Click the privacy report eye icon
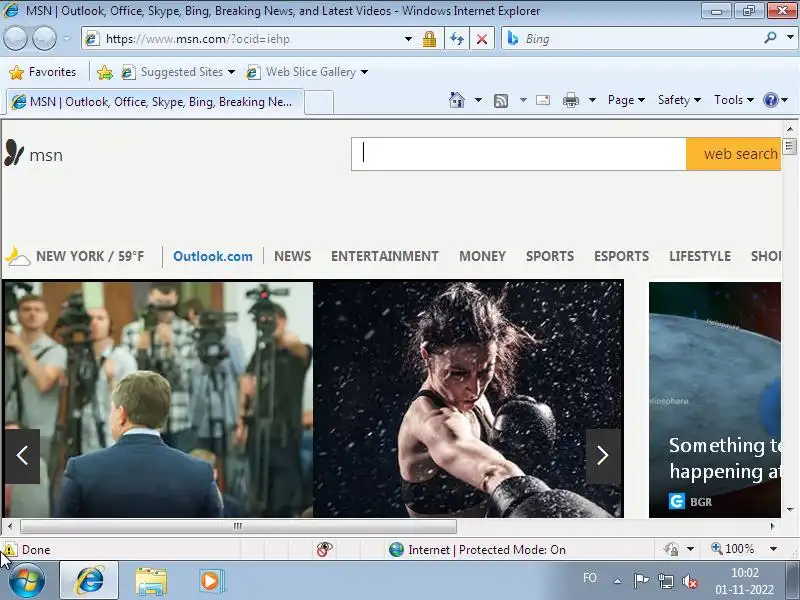800x600 pixels. pyautogui.click(x=324, y=549)
